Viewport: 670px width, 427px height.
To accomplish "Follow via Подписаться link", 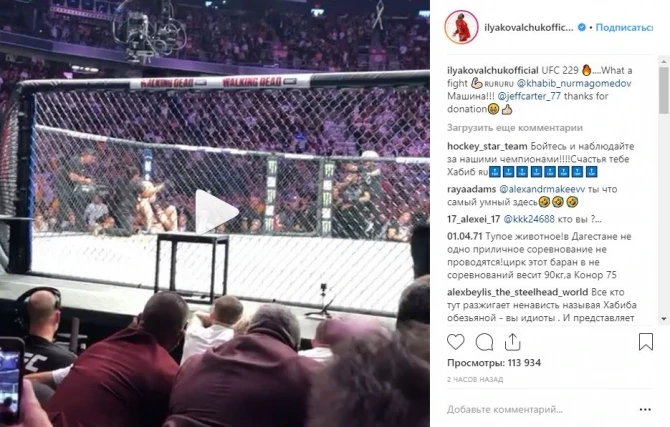I will click(624, 27).
